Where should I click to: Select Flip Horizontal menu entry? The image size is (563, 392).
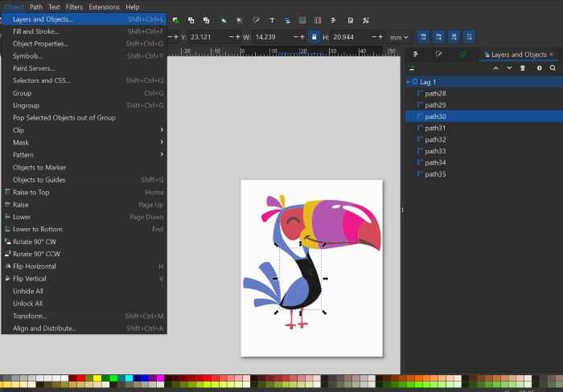click(35, 266)
